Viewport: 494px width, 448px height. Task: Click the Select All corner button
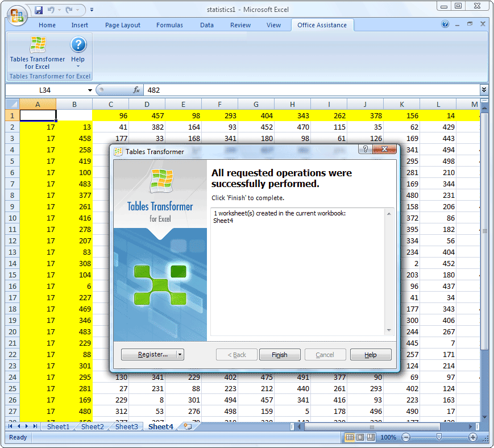(x=13, y=104)
